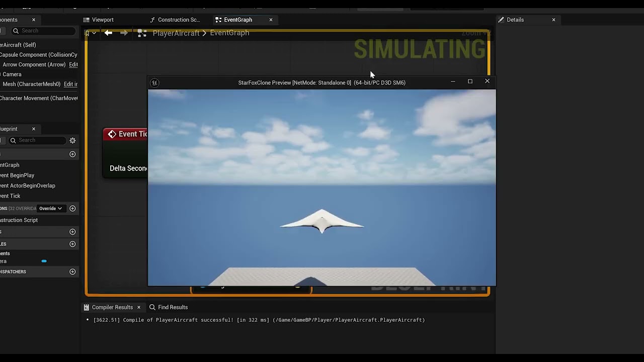The width and height of the screenshot is (644, 362).
Task: Click the back navigation arrow in graph
Action: (x=108, y=33)
